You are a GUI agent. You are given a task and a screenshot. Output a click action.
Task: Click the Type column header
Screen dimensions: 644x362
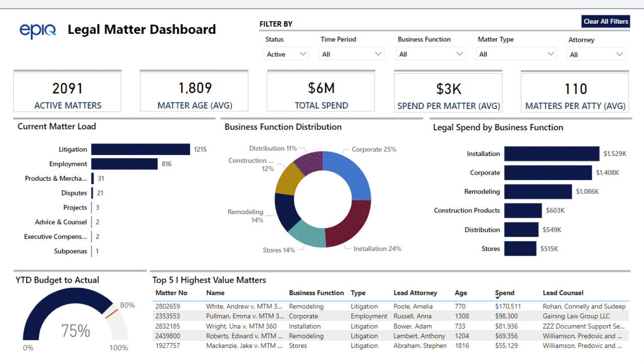click(358, 293)
